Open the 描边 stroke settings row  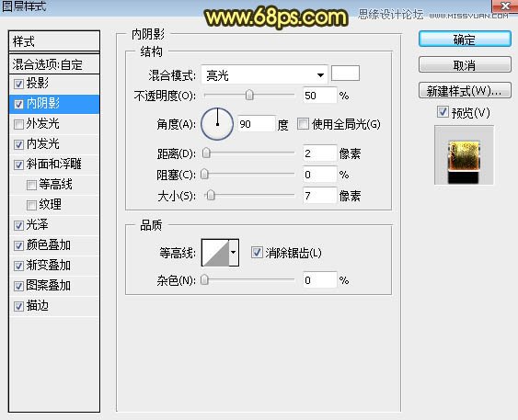[54, 307]
